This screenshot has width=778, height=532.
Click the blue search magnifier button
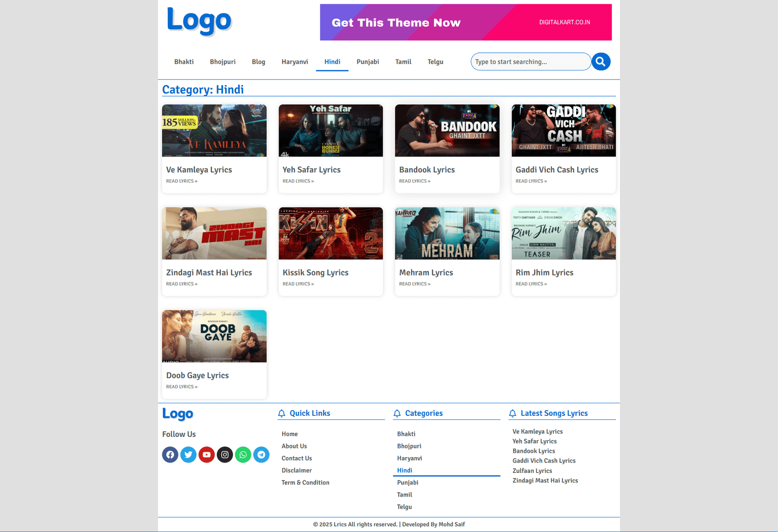coord(601,62)
